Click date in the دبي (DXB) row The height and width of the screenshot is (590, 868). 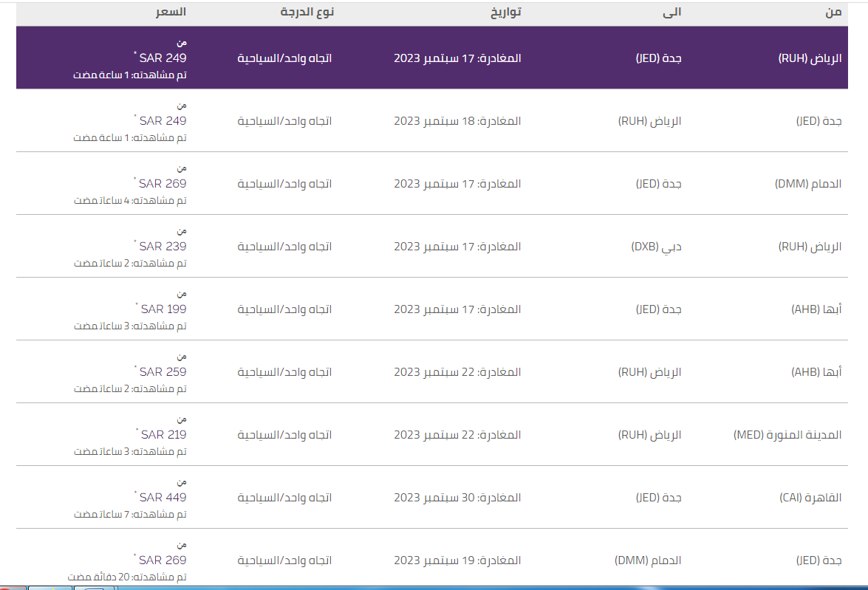click(x=457, y=247)
